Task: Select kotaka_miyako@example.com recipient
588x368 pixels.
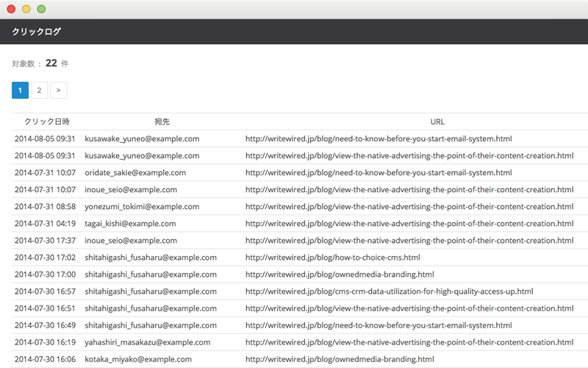Action: [138, 359]
